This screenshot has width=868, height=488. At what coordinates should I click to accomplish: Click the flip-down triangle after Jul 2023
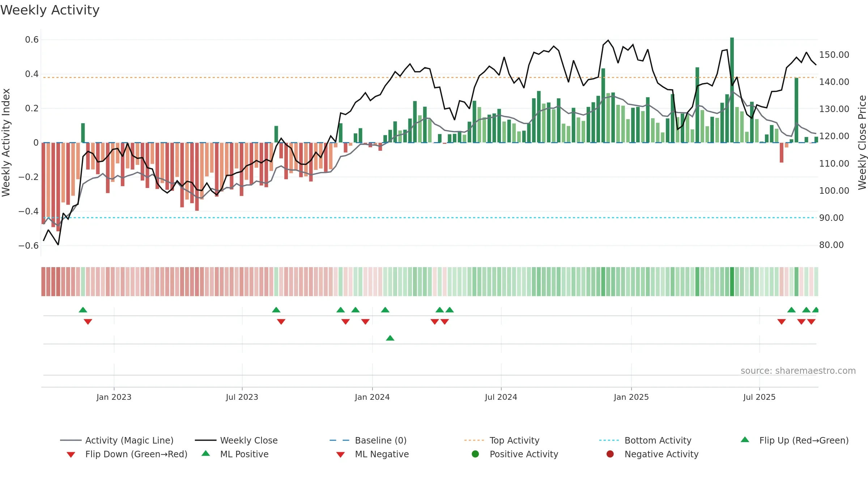[x=281, y=322]
